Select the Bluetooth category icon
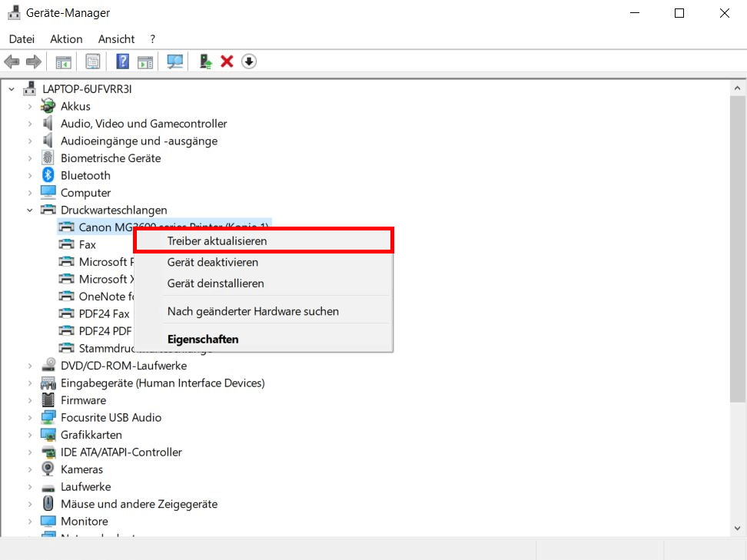 coord(48,175)
